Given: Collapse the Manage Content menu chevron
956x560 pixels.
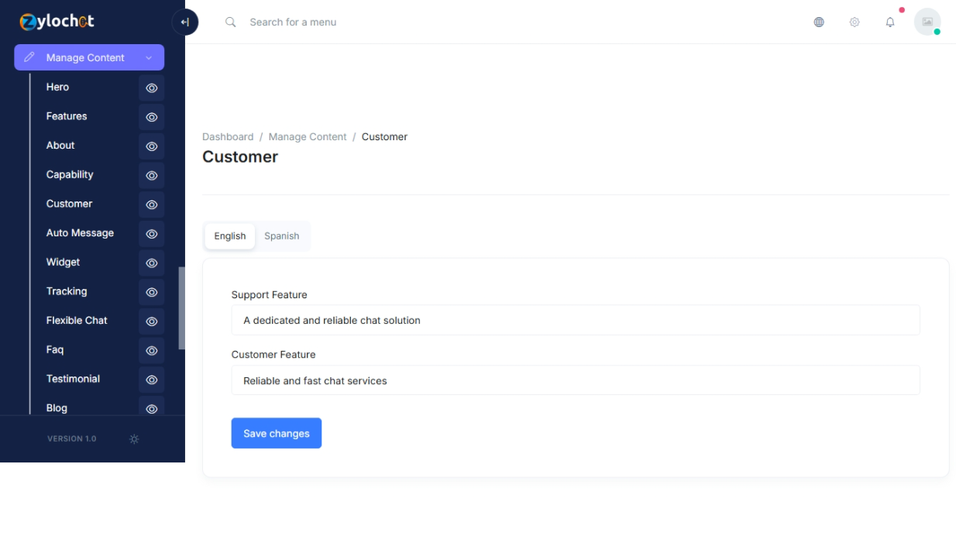Looking at the screenshot, I should pyautogui.click(x=149, y=57).
